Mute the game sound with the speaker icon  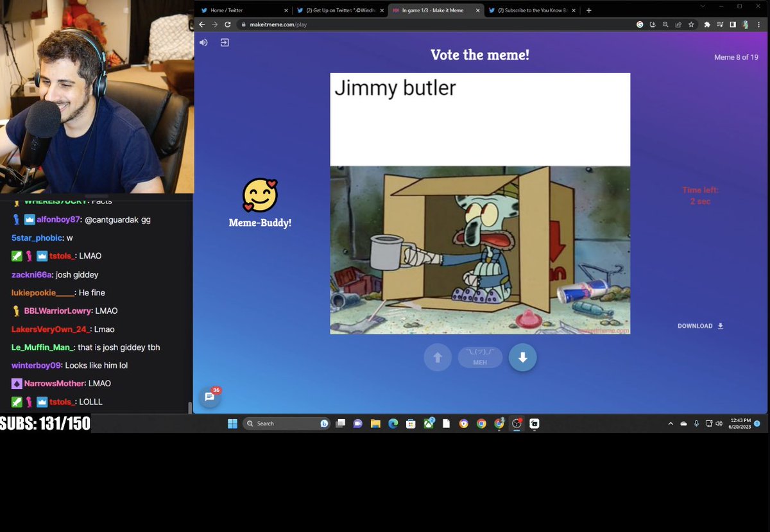click(x=203, y=42)
